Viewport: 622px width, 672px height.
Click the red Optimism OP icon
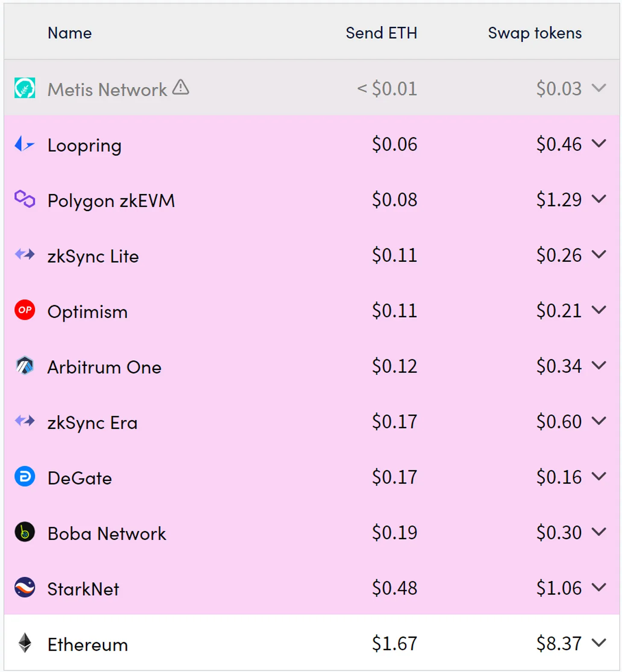point(25,310)
